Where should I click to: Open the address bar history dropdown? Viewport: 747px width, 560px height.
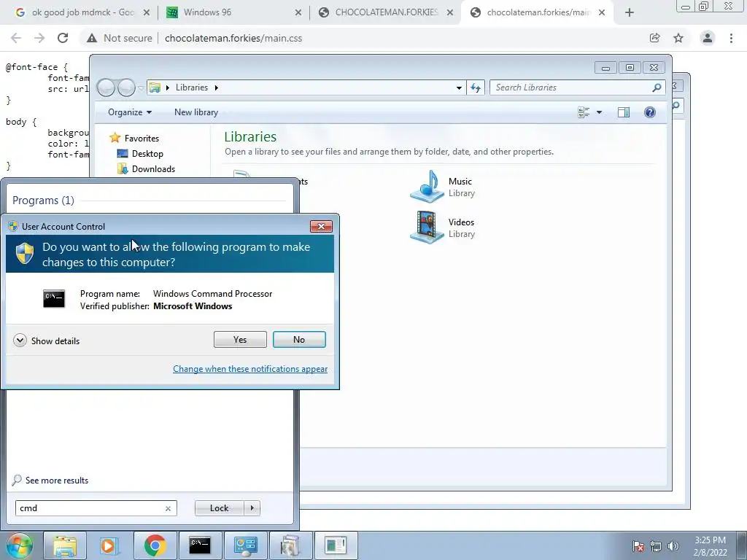[x=459, y=87]
